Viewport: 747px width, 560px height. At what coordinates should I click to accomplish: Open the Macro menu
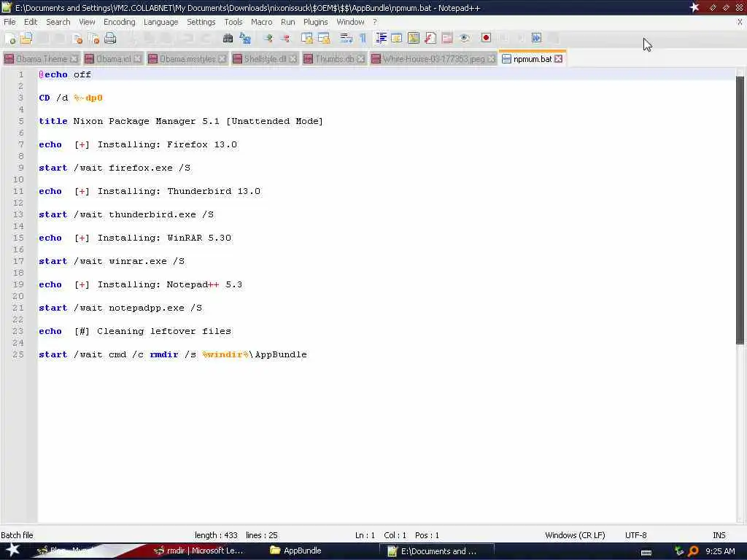click(x=262, y=22)
